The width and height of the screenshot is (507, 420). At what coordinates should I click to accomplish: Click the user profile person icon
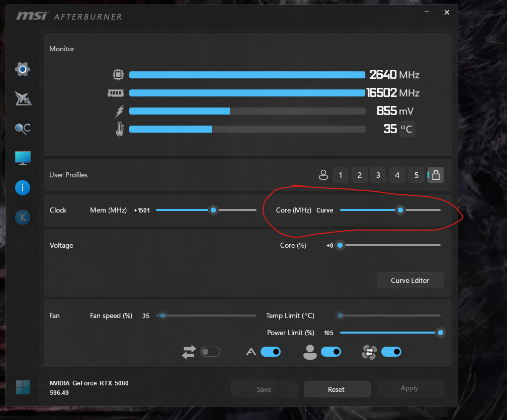[x=323, y=175]
